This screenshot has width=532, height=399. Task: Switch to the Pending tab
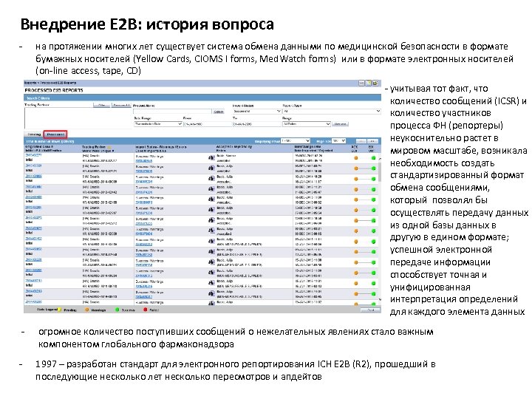33,134
